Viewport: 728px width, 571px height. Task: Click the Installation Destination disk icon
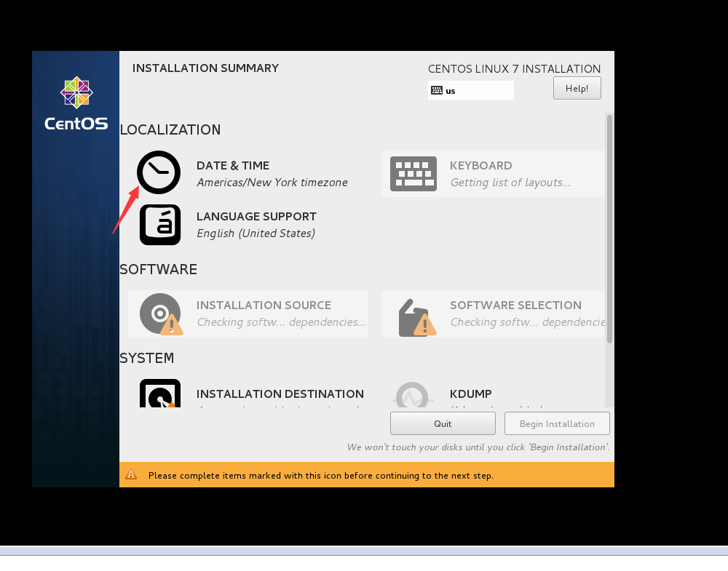click(160, 394)
